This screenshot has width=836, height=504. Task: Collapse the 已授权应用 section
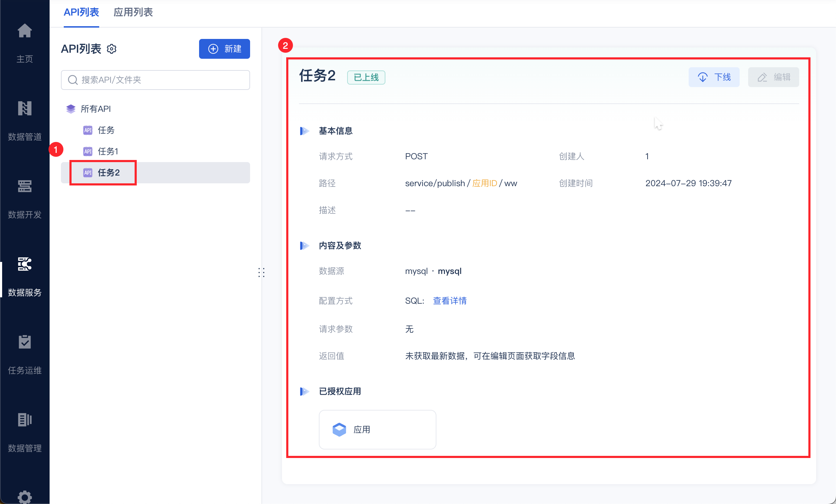[x=304, y=391]
